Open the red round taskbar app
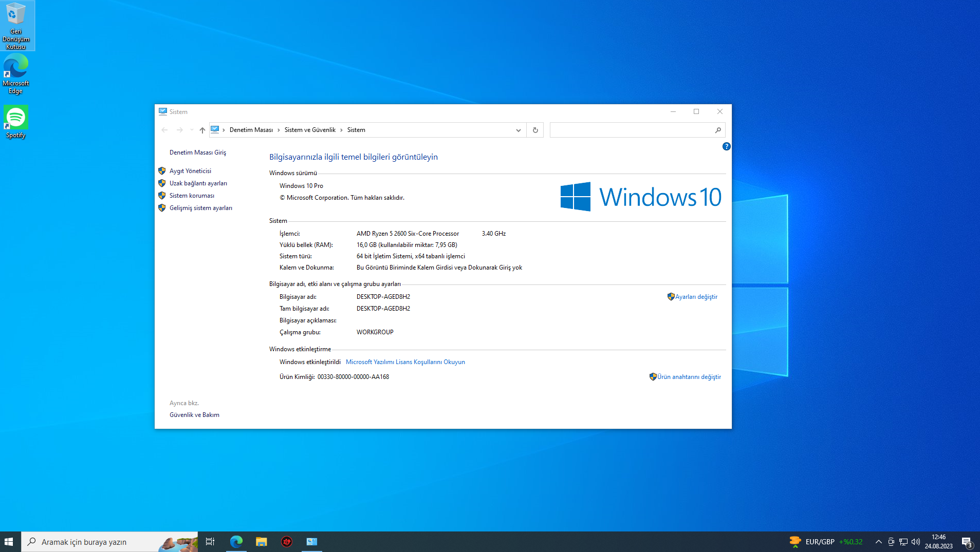The image size is (980, 552). (286, 542)
